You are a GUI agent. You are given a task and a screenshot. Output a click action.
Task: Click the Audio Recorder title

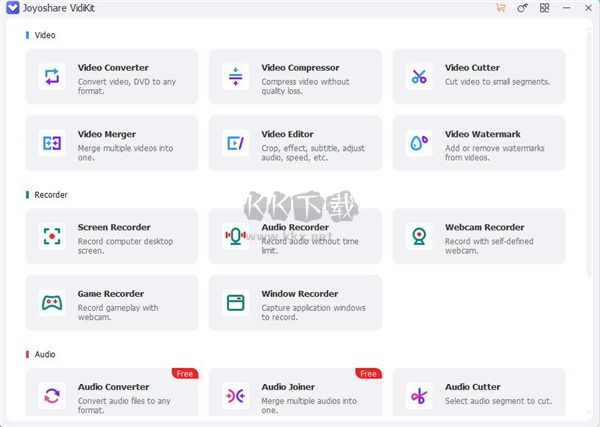click(295, 227)
